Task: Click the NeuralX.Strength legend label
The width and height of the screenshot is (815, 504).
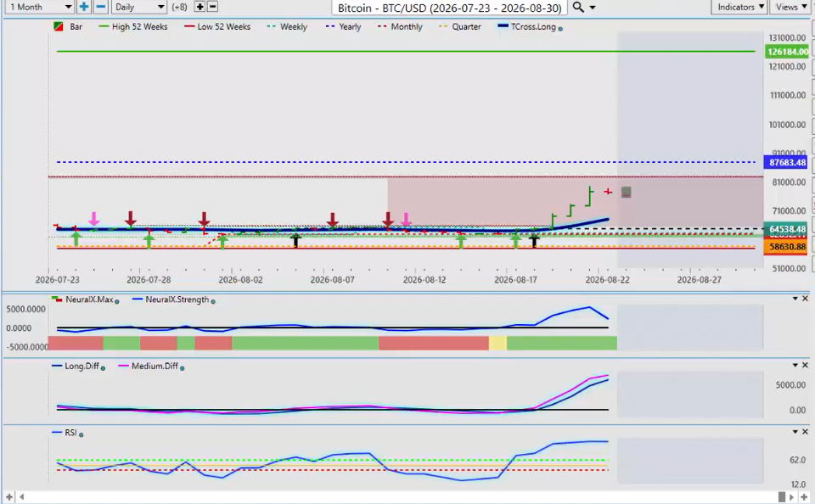Action: (177, 300)
